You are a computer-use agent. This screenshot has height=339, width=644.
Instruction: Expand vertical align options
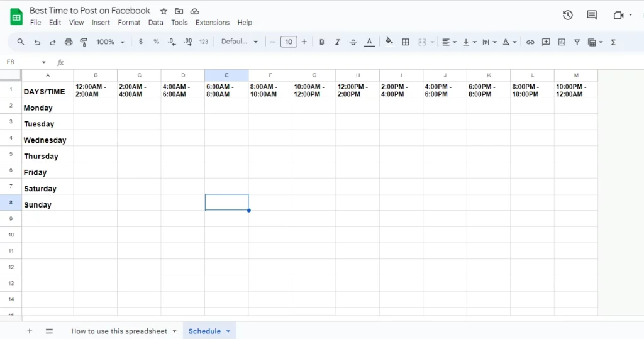(x=475, y=42)
